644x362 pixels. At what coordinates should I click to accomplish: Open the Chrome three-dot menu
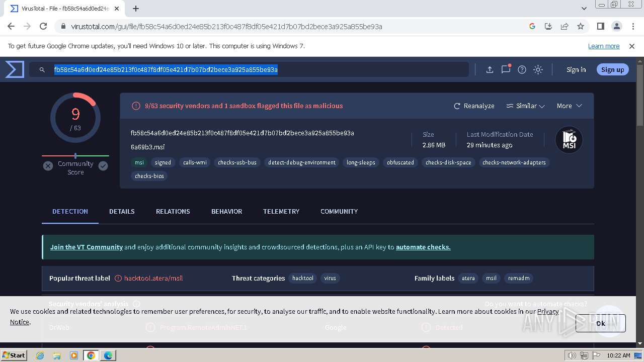(x=632, y=26)
